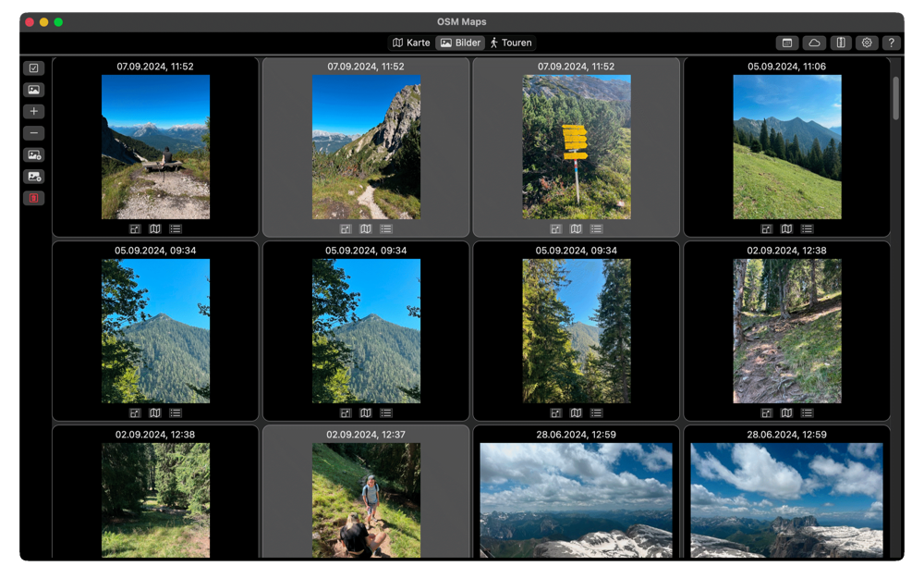Select the yellow signpost photo

coord(577,147)
